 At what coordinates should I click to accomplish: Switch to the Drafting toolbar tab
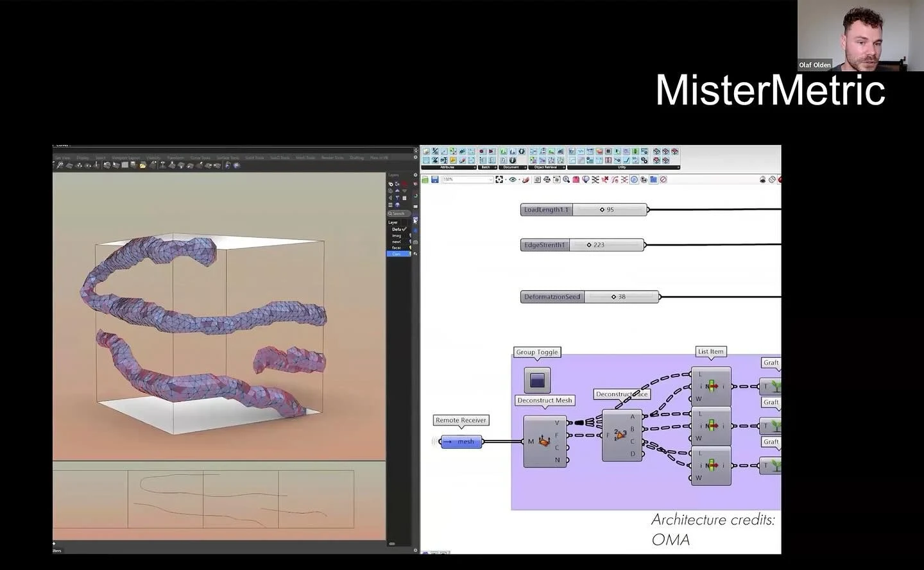point(357,157)
